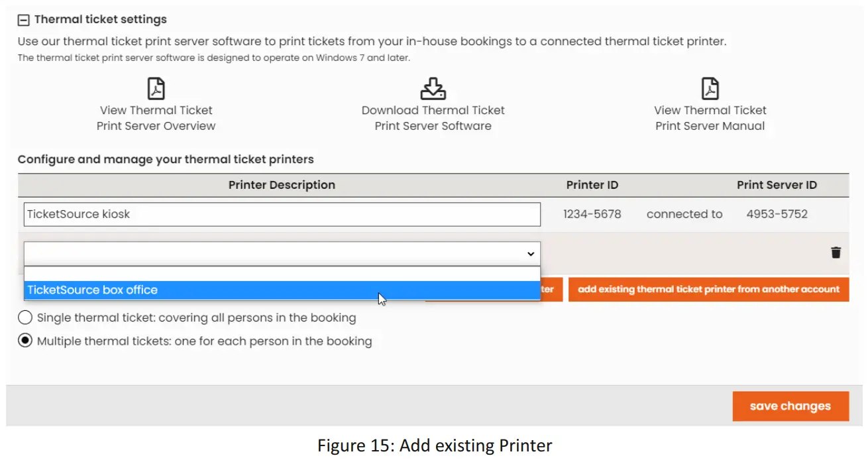The image size is (868, 470).
Task: Delete the new printer row with trash icon
Action: click(x=836, y=253)
